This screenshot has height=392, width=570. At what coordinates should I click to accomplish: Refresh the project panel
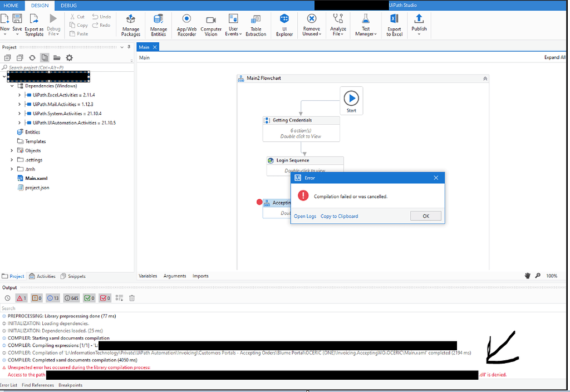click(x=32, y=57)
